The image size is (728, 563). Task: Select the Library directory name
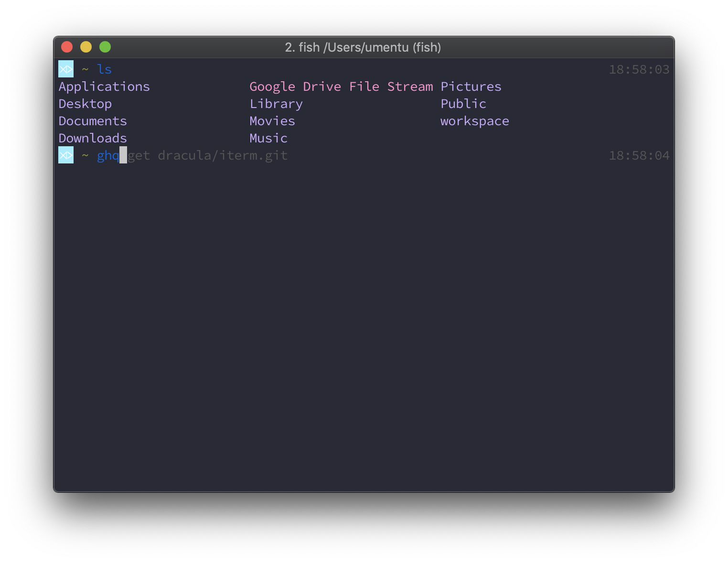(276, 104)
